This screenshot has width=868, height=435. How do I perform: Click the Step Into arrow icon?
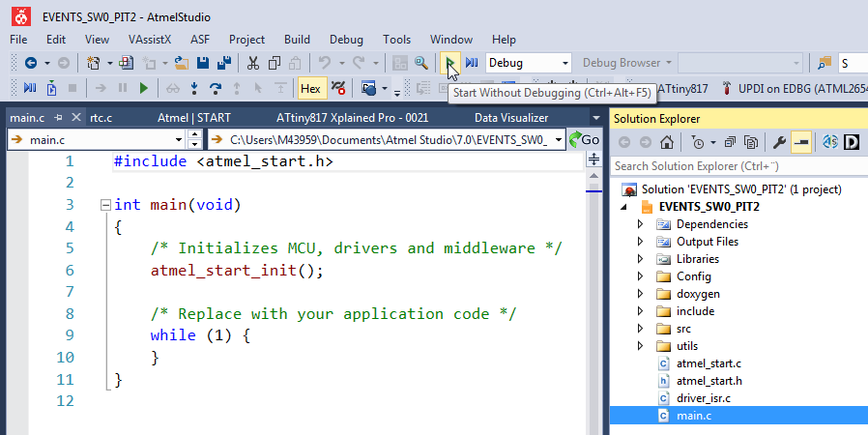[194, 88]
